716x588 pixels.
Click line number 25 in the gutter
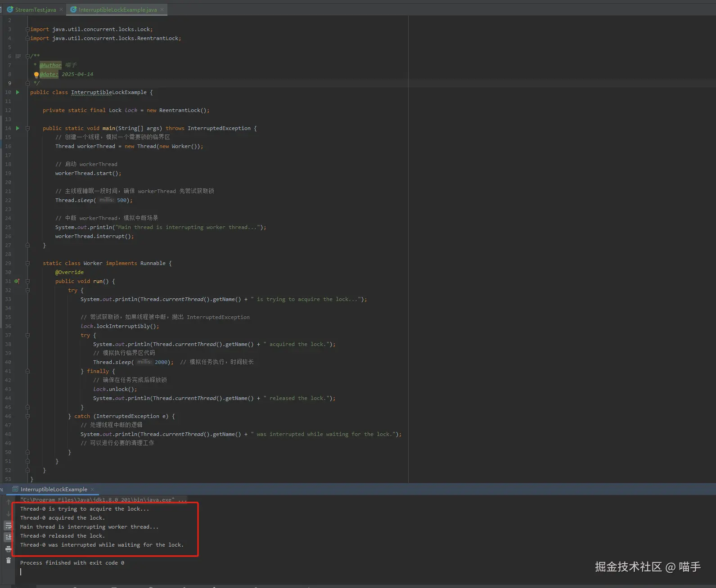(8, 227)
